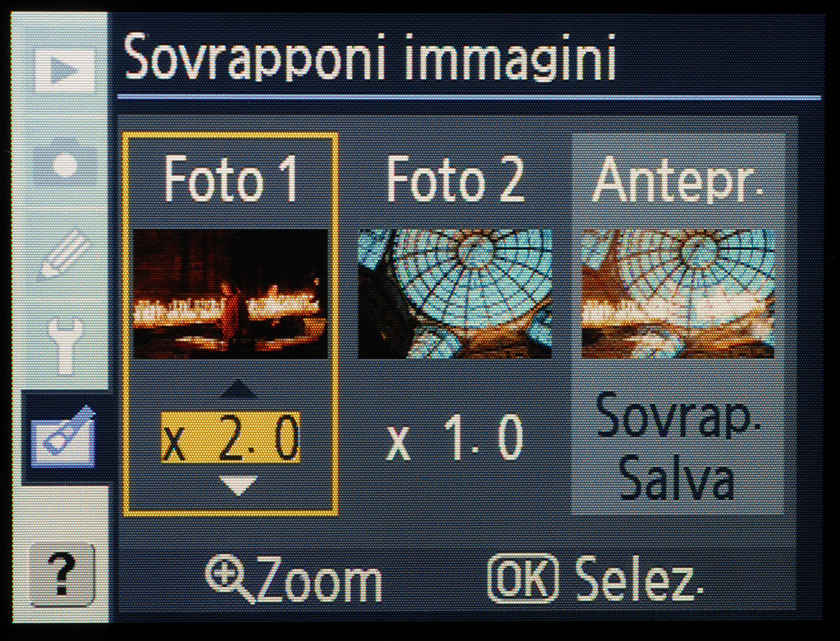Select the Foto 1 column header

pyautogui.click(x=231, y=180)
